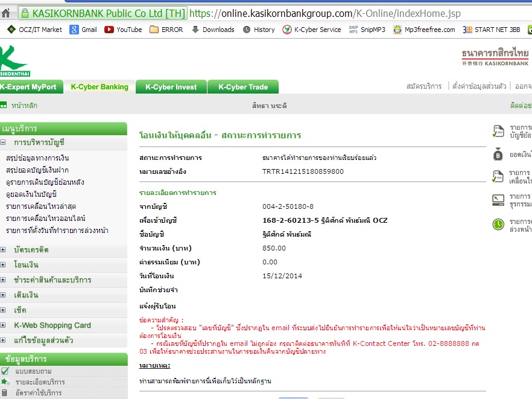The image size is (532, 399).
Task: Expand the ชำระค่าสินค้าและบริการ section
Action: click(2, 280)
